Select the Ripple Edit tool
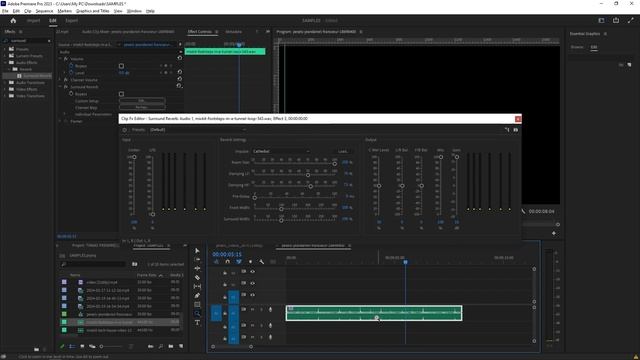Image resolution: width=640 pixels, height=360 pixels. click(x=197, y=269)
